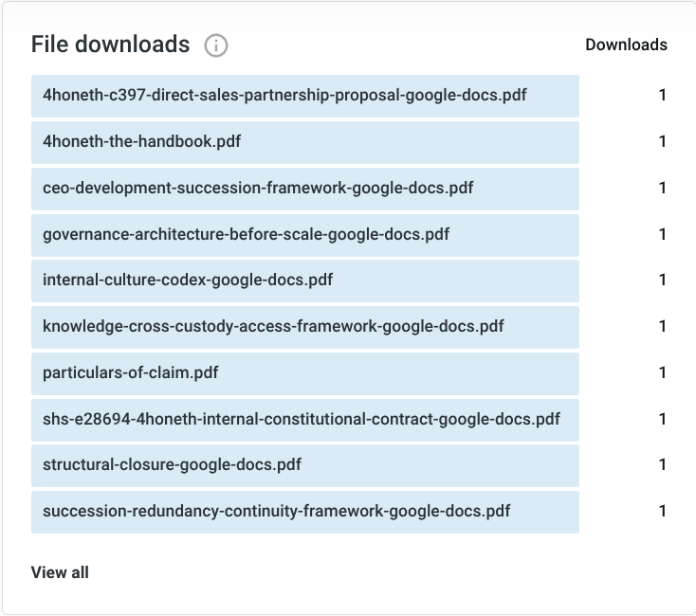Click download count for ceo-development-succession file
This screenshot has height=616, width=696.
(663, 188)
